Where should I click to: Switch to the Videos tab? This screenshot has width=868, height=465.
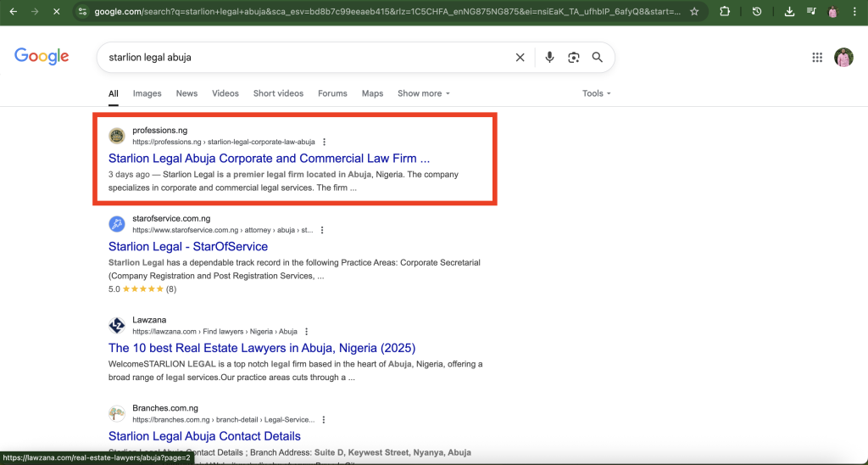[x=225, y=93]
